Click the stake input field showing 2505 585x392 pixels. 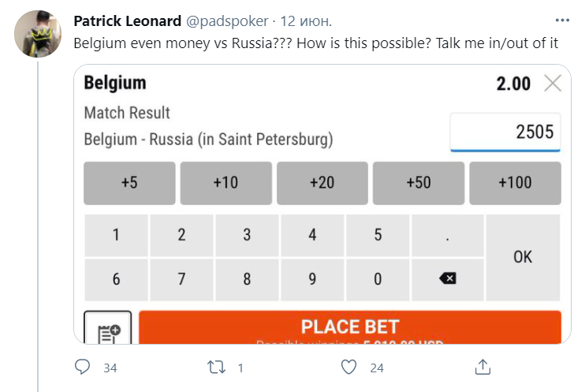505,132
